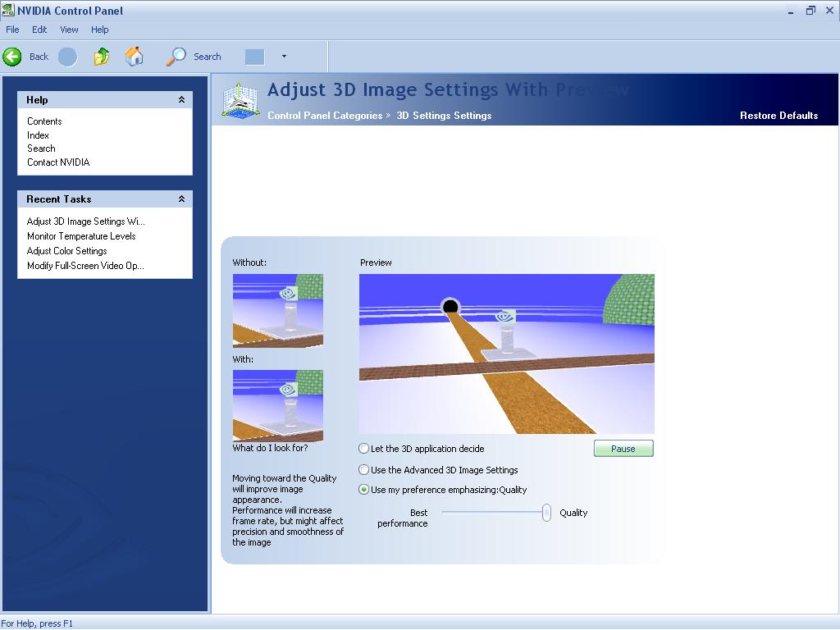Viewport: 840px width, 630px height.
Task: Open the View menu
Action: click(x=69, y=30)
